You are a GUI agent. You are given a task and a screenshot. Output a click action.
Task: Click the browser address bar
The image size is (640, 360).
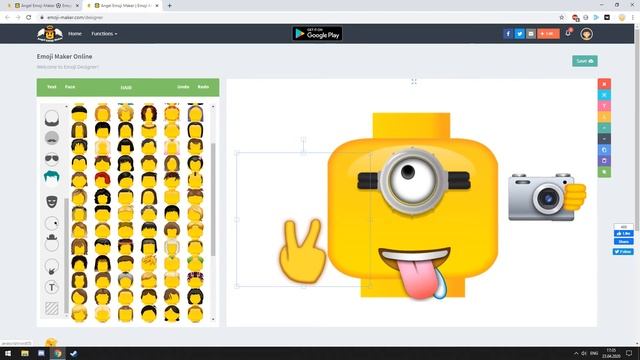(298, 17)
